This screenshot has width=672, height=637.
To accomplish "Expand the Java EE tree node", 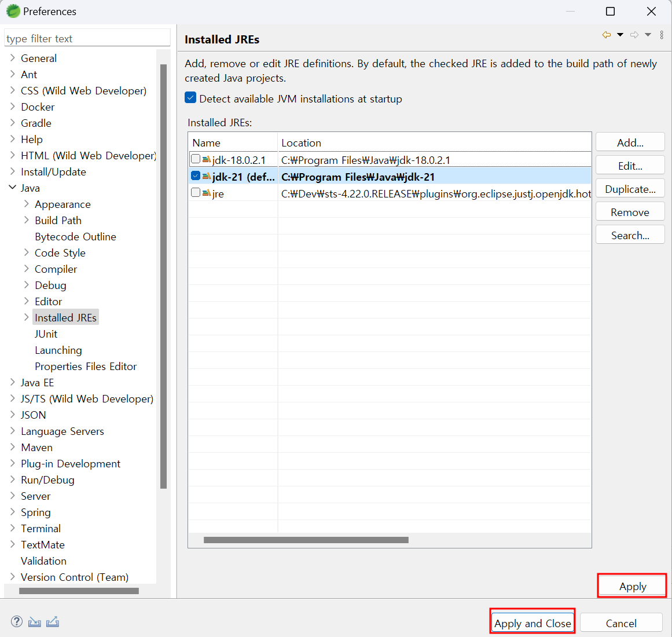I will click(12, 382).
